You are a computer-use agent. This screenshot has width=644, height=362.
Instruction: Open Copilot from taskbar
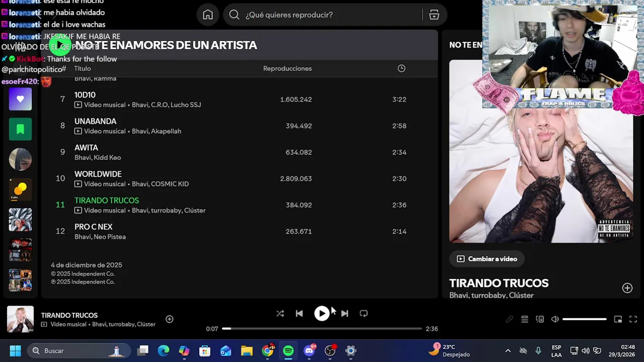[x=184, y=350]
